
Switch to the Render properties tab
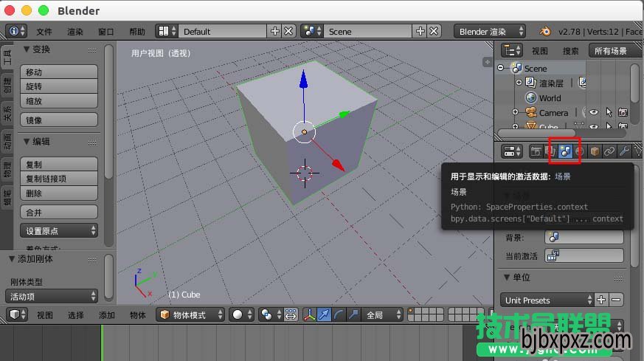(x=536, y=151)
